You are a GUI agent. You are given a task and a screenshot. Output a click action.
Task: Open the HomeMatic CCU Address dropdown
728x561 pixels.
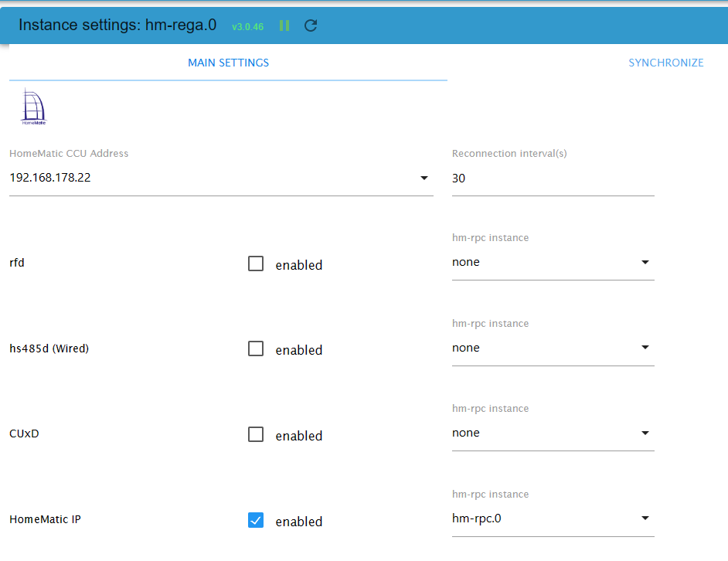coord(221,178)
